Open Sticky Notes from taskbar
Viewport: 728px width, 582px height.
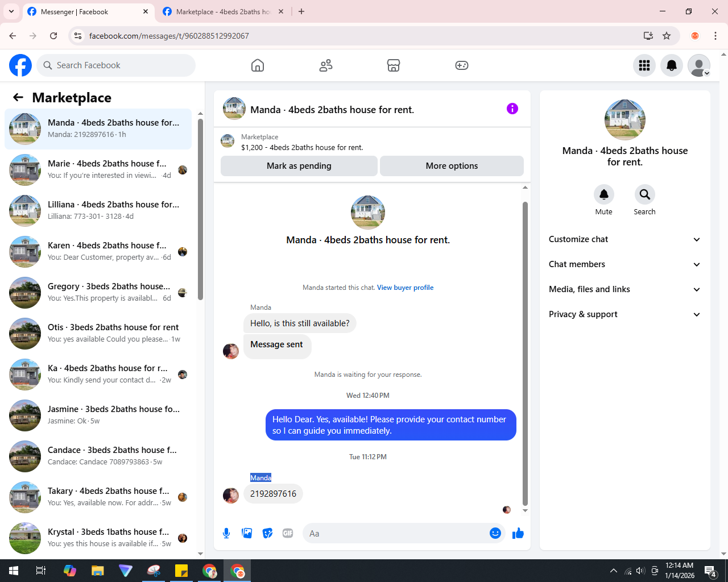[x=181, y=571]
